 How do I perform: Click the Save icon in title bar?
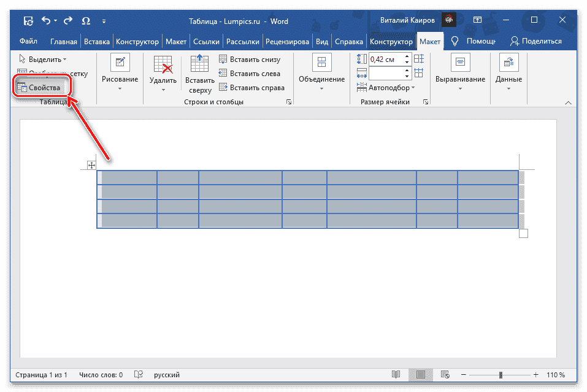click(x=28, y=21)
